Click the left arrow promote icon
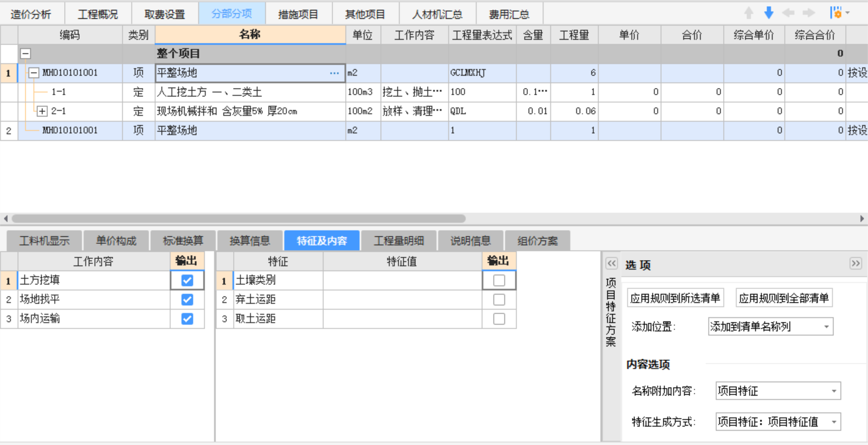The height and width of the screenshot is (445, 868). (x=788, y=13)
